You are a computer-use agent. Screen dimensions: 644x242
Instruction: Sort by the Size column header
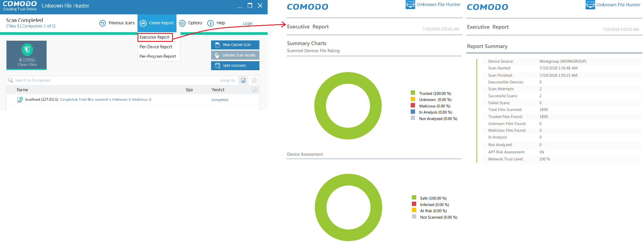(189, 90)
